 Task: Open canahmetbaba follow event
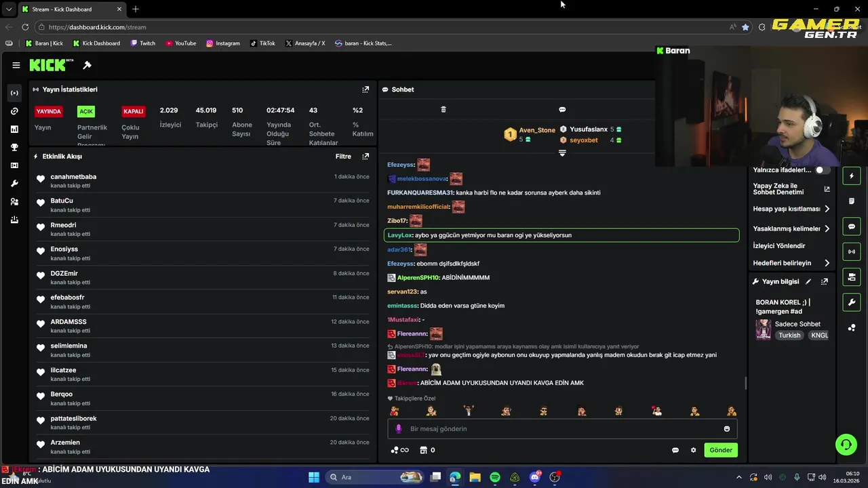pos(202,181)
